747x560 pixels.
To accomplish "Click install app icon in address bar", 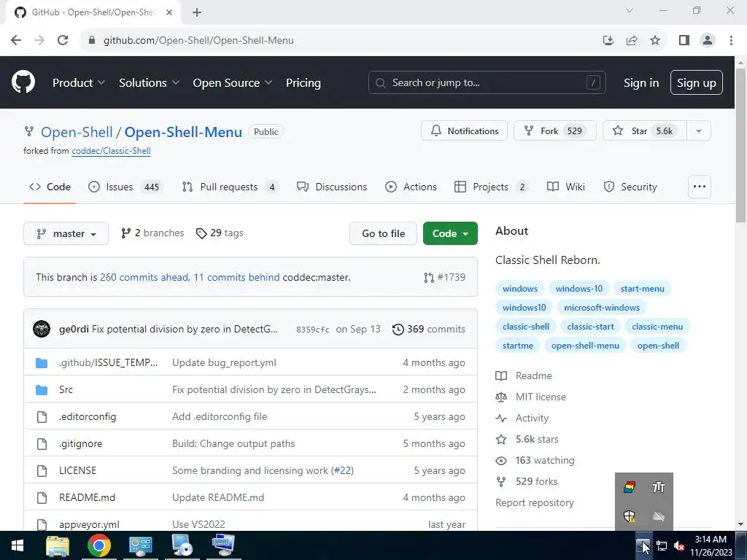I will [608, 40].
